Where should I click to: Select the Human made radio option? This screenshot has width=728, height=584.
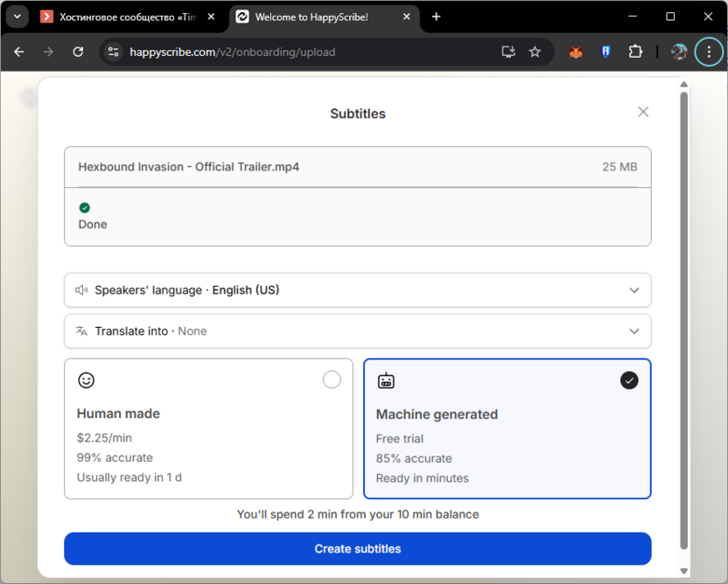(332, 379)
